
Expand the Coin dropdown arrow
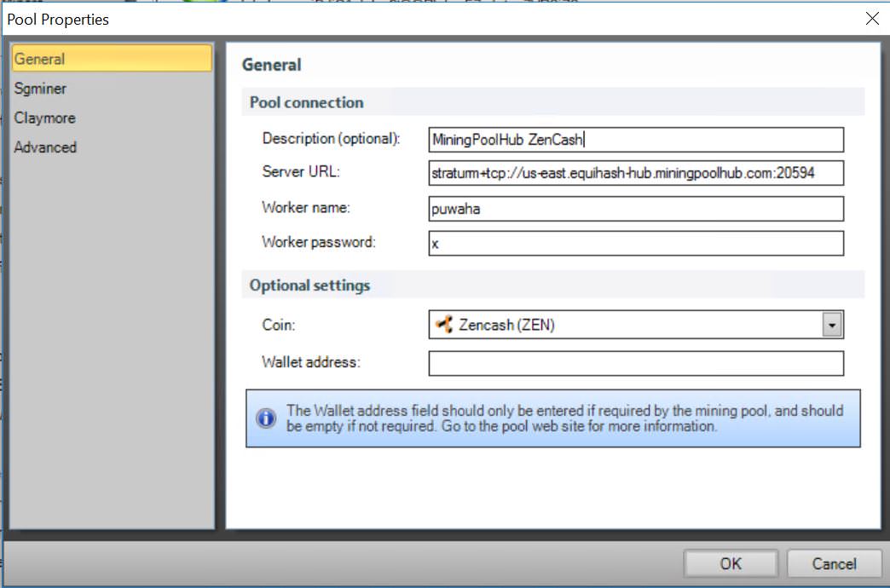click(831, 326)
